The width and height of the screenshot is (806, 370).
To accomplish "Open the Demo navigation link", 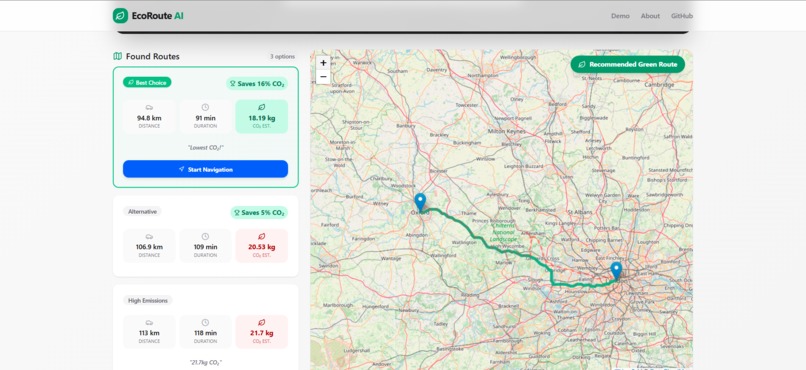I will 620,16.
